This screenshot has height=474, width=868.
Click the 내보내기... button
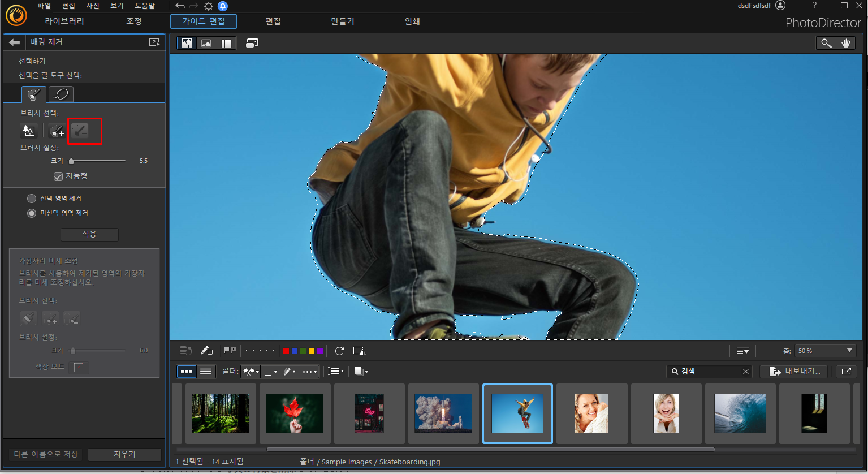794,371
